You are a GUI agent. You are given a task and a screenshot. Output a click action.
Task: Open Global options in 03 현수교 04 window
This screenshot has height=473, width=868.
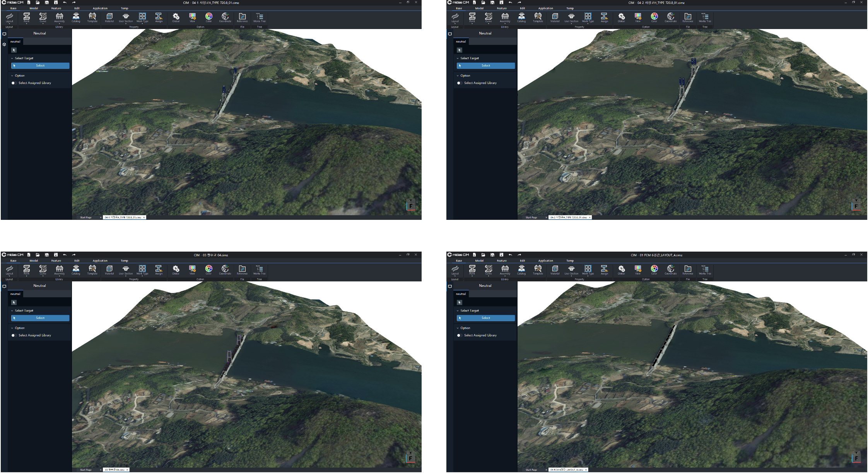pyautogui.click(x=176, y=270)
